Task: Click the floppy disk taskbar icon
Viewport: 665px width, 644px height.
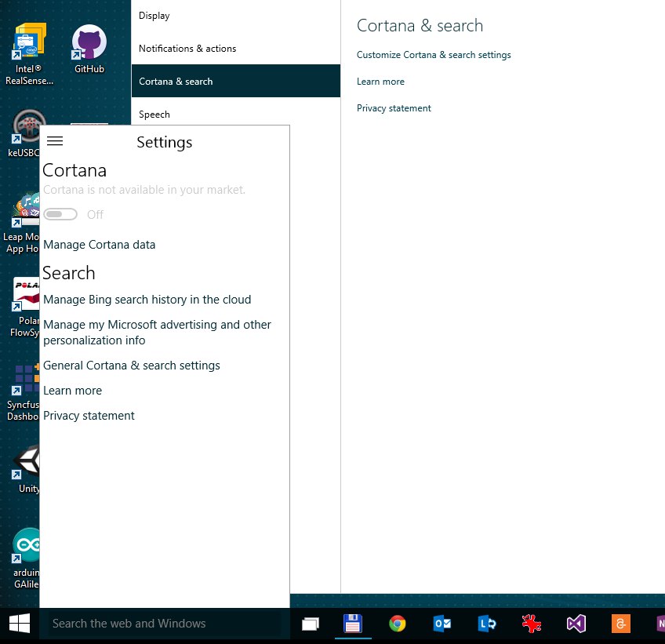Action: tap(353, 624)
